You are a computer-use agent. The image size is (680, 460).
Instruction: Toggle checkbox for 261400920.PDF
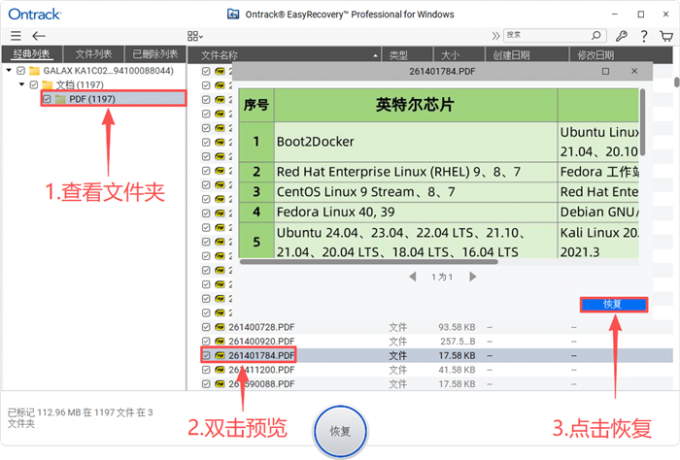tap(206, 341)
